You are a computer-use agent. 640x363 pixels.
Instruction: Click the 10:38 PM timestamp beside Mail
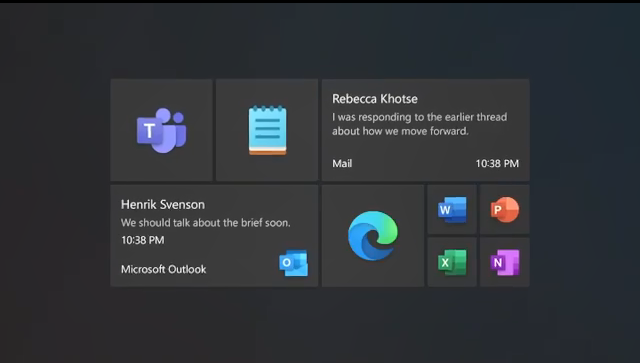tap(497, 163)
